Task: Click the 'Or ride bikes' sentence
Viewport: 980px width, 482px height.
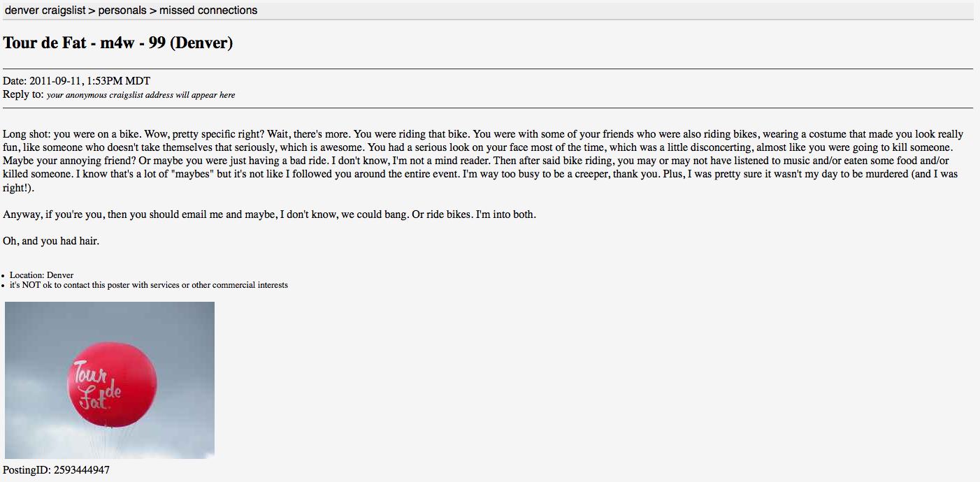Action: pyautogui.click(x=442, y=214)
